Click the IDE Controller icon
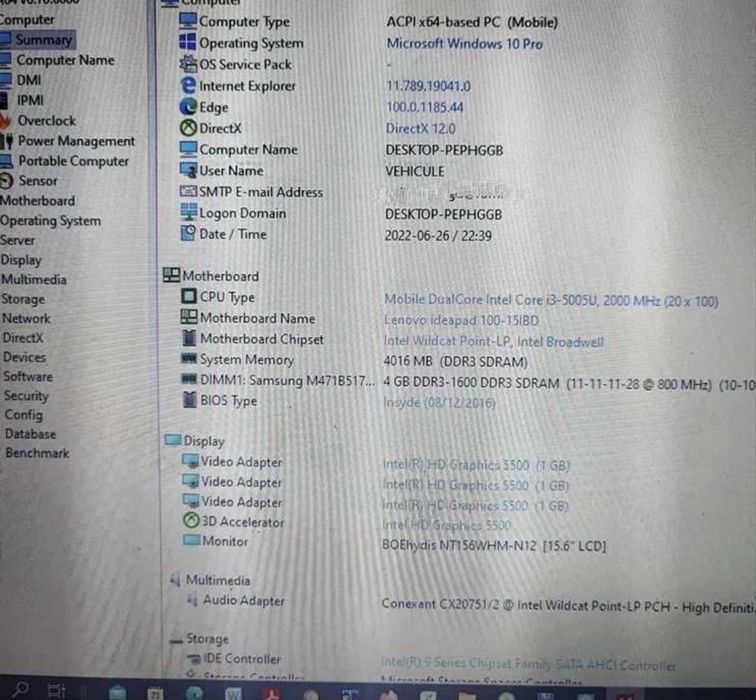This screenshot has width=756, height=700. tap(194, 659)
